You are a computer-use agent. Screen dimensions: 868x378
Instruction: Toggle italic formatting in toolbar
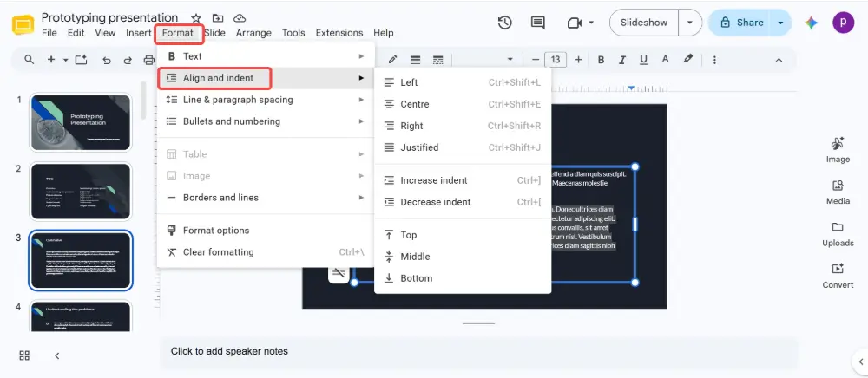622,60
